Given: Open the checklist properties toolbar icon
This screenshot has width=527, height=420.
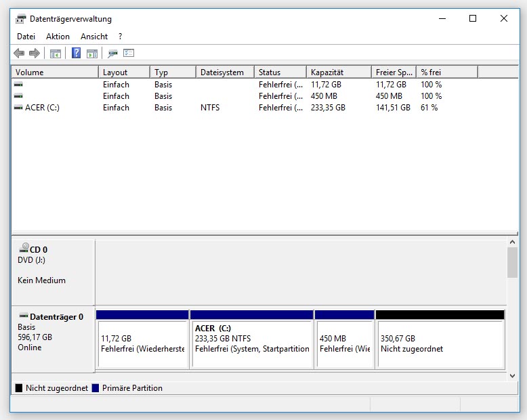Looking at the screenshot, I should 129,54.
